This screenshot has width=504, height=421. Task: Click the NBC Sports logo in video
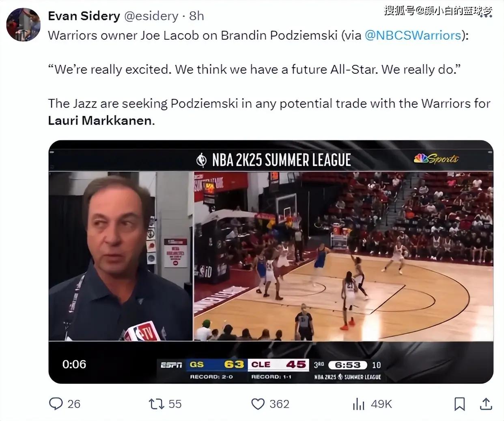pyautogui.click(x=436, y=159)
